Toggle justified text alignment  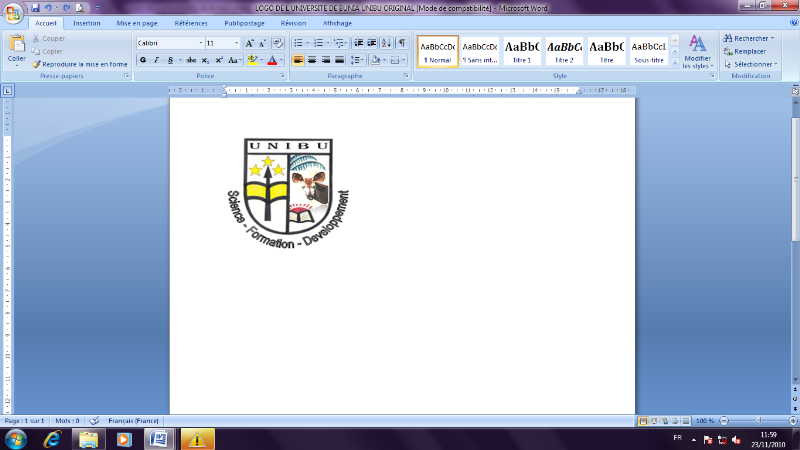(341, 60)
